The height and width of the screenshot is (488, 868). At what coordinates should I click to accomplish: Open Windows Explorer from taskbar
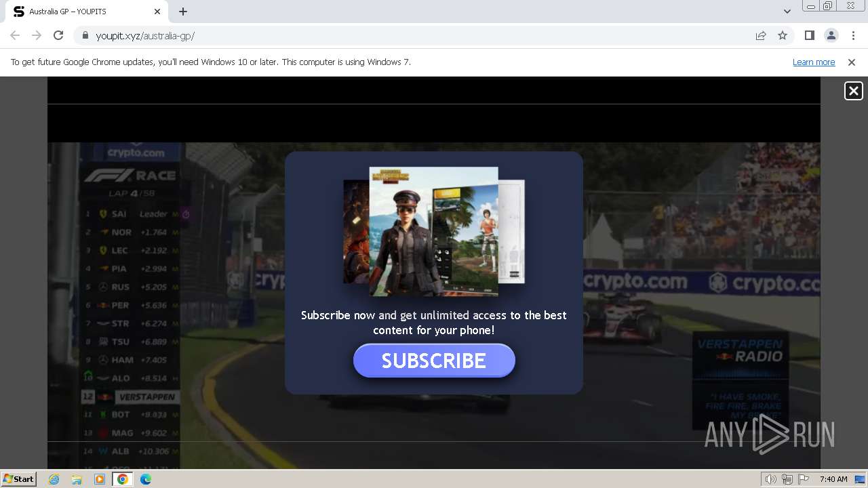pos(77,479)
